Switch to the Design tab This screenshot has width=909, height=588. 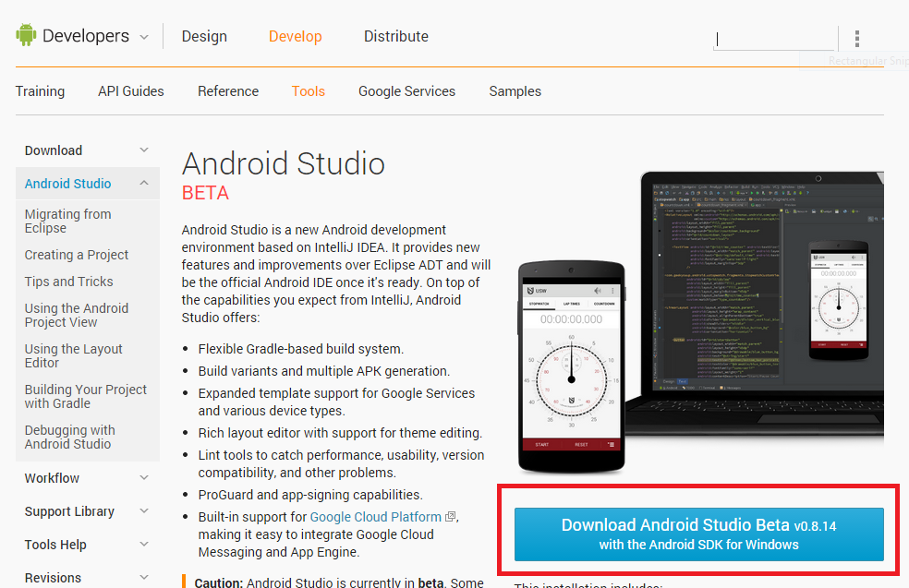coord(204,36)
